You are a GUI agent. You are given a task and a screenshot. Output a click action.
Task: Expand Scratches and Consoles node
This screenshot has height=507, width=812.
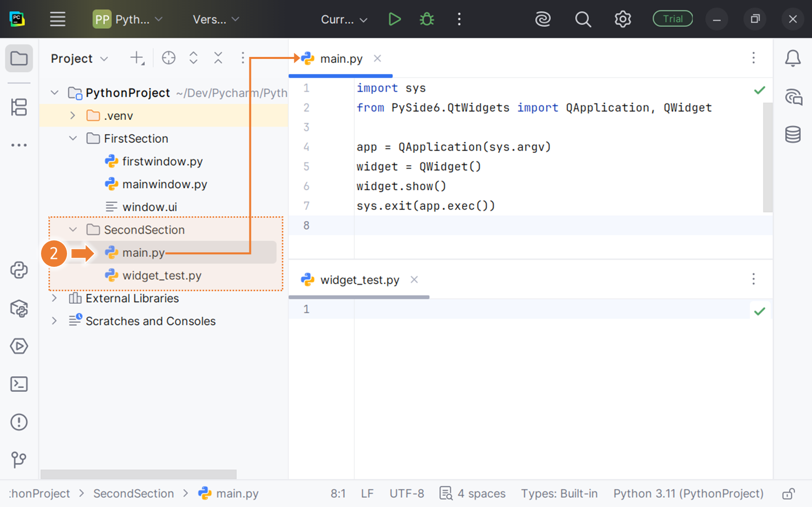pos(54,321)
